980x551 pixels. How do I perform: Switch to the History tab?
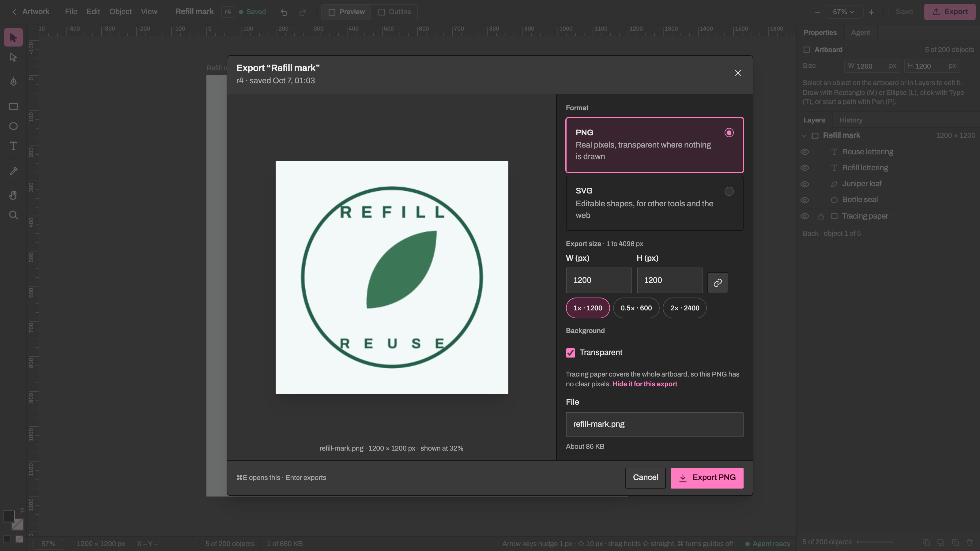[x=851, y=120]
